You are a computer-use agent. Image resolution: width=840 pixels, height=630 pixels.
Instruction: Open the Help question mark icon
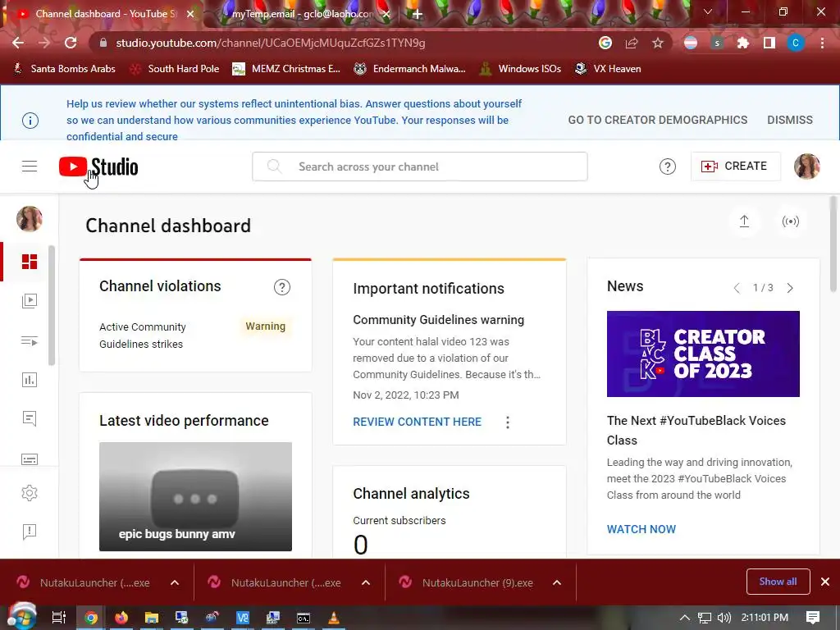668,167
